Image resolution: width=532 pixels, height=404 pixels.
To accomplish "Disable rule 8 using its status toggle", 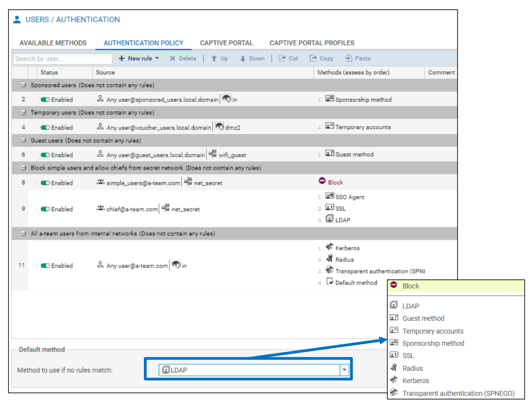I will coord(45,183).
